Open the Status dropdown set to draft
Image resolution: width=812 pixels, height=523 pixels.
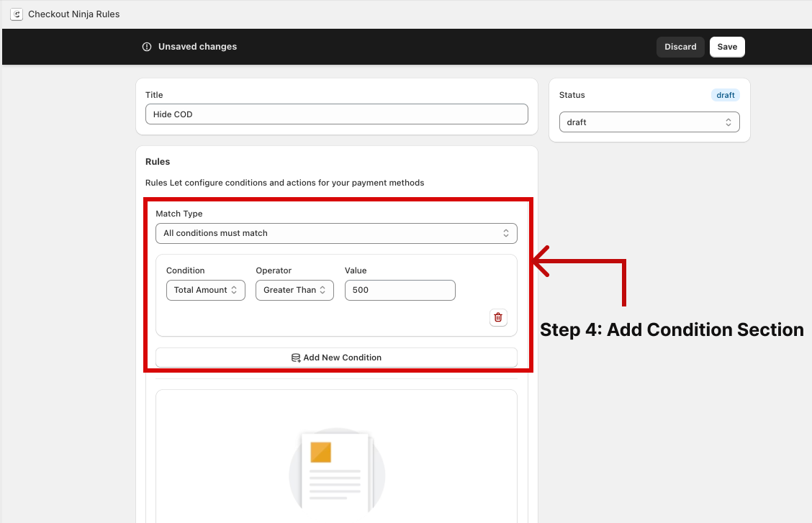[x=649, y=122]
